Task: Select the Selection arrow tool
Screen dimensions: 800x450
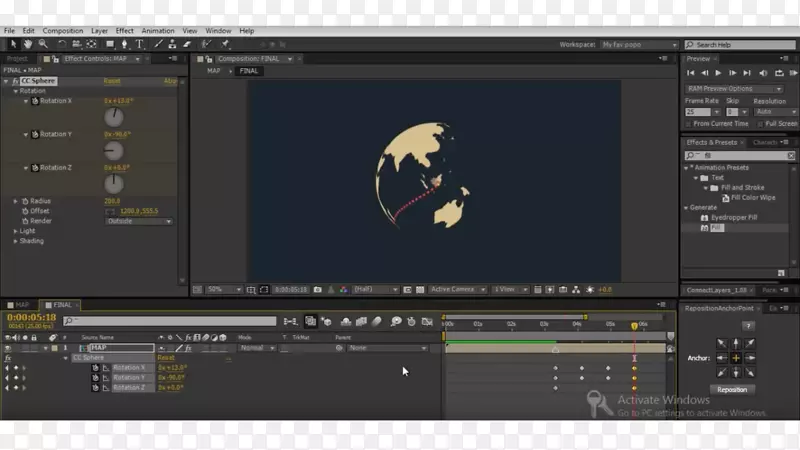Action: coord(13,44)
